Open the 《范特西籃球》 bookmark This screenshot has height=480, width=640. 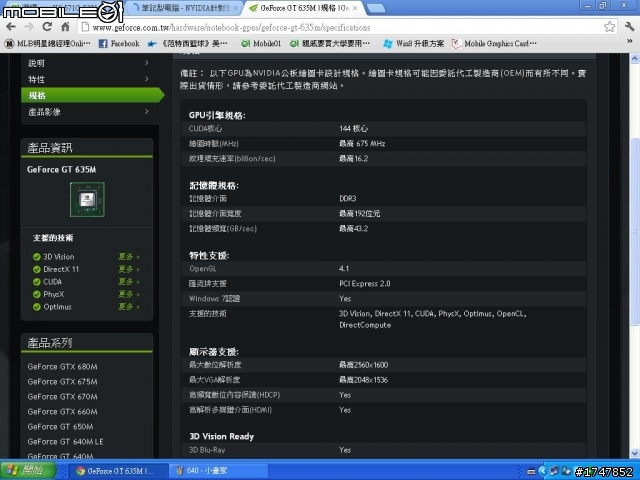click(189, 43)
